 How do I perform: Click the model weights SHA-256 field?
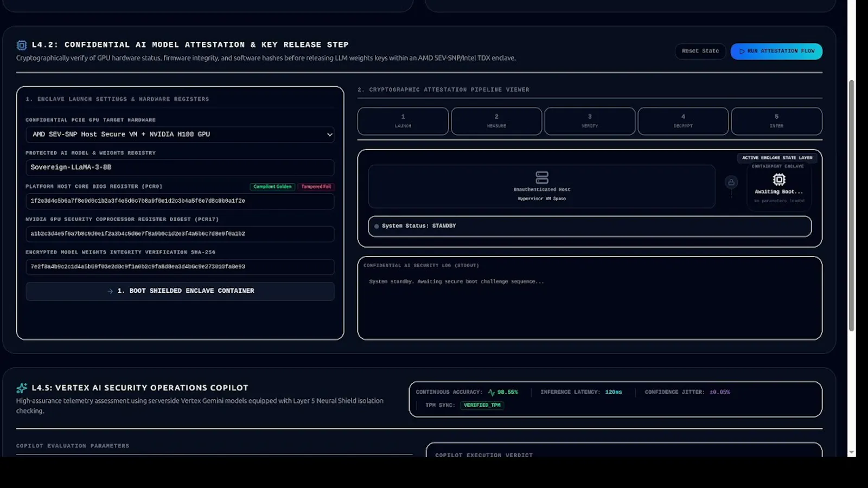point(180,267)
